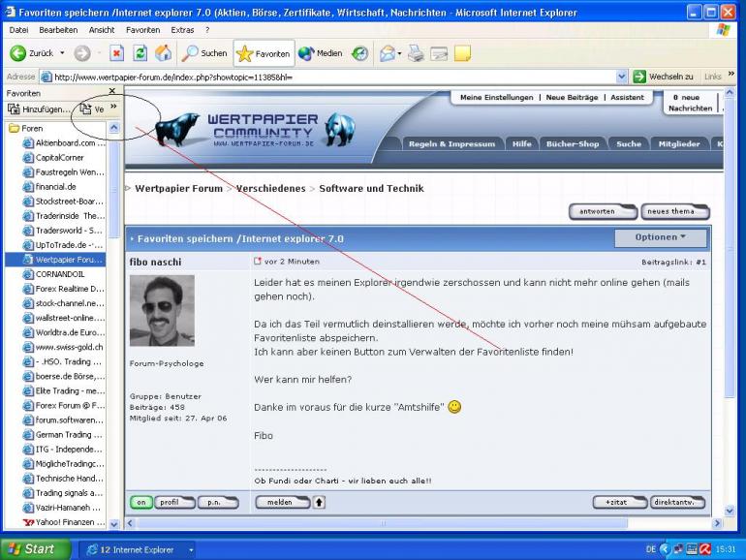Screen dimensions: 746x560
Task: Open the Extras menu
Action: tap(182, 30)
